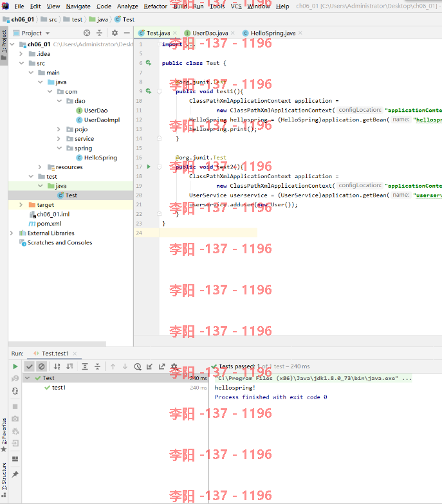The height and width of the screenshot is (504, 442).
Task: Click rerun failed tests icon
Action: click(x=15, y=379)
